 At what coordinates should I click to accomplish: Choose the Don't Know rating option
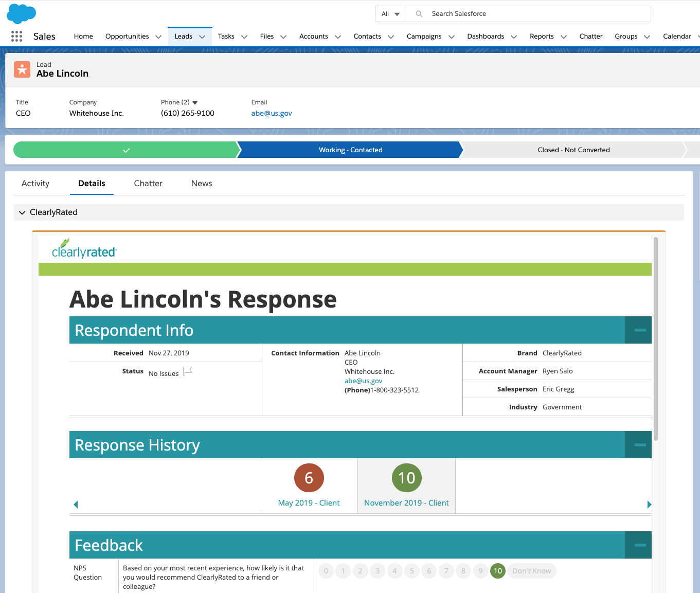[532, 571]
